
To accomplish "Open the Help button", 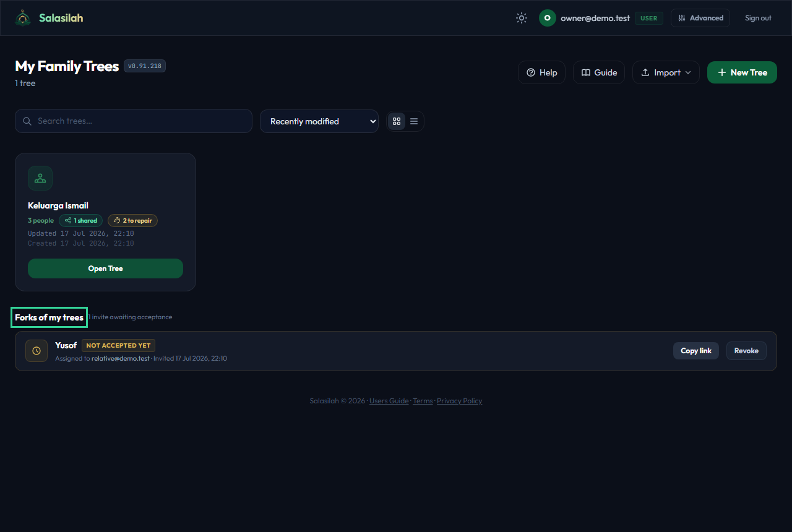I will coord(541,72).
